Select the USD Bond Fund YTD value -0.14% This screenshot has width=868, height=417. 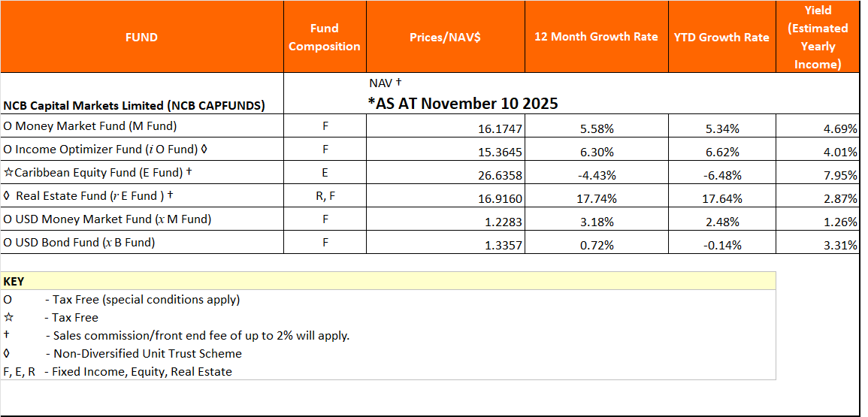click(x=722, y=246)
